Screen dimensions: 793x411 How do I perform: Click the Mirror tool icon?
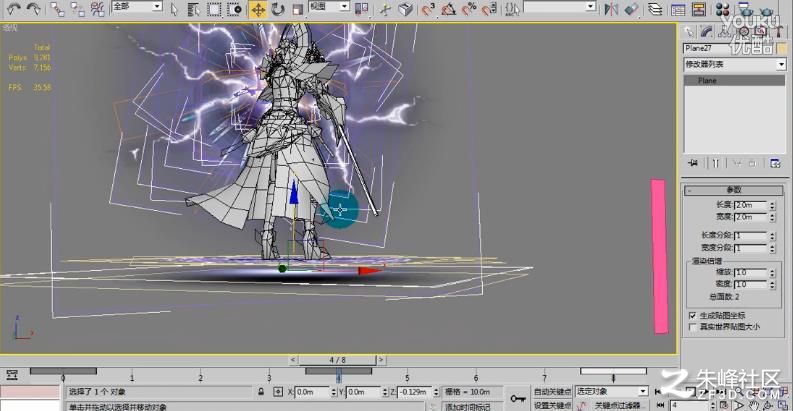coord(611,9)
